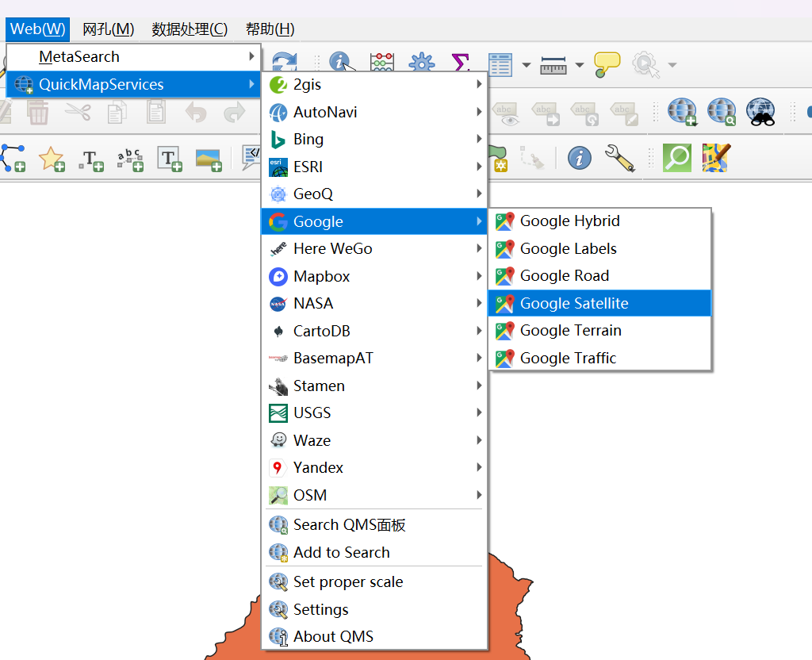
Task: Click the Statistical Summary sigma icon
Action: click(461, 62)
